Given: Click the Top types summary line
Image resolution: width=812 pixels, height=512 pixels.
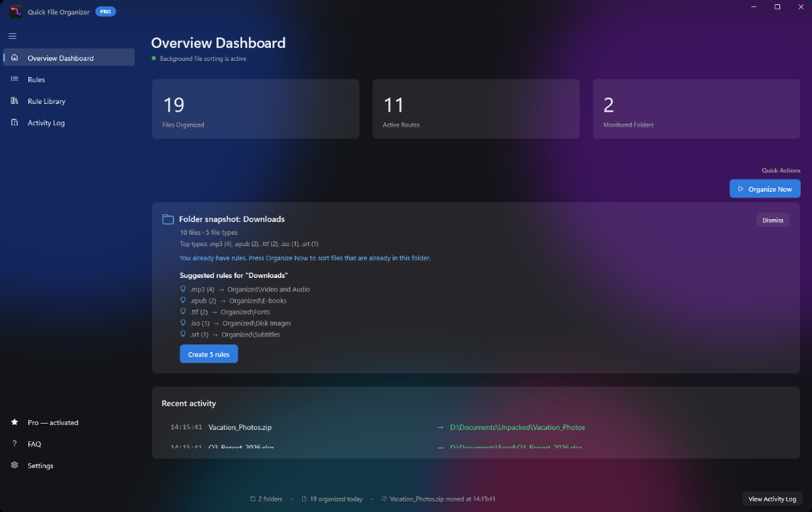Looking at the screenshot, I should click(x=249, y=244).
